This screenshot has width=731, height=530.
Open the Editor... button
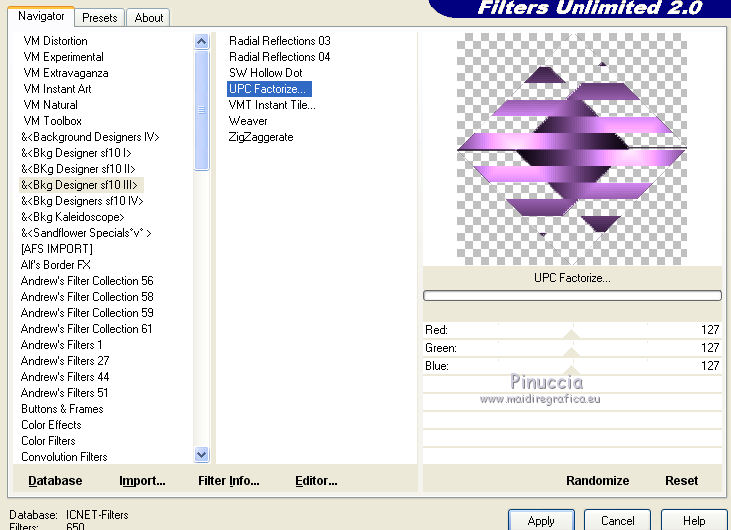point(316,481)
